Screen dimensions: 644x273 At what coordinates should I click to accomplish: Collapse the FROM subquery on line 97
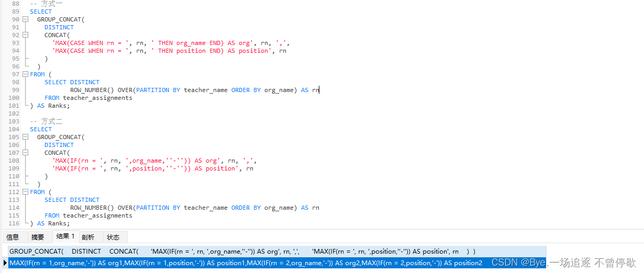point(25,74)
